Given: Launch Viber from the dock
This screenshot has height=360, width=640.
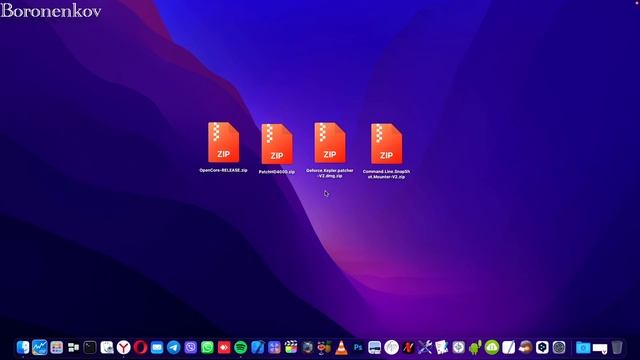Looking at the screenshot, I should click(x=190, y=347).
